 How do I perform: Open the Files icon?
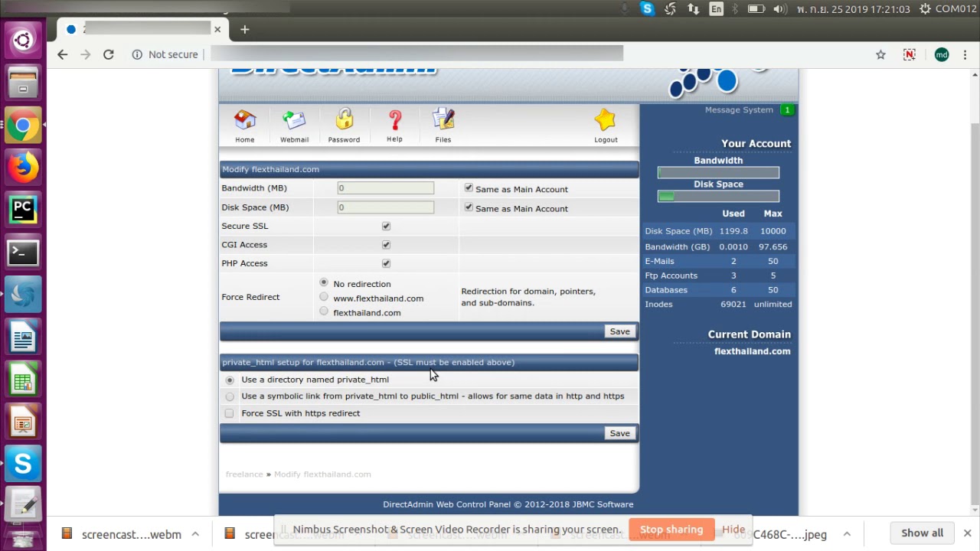click(x=443, y=126)
